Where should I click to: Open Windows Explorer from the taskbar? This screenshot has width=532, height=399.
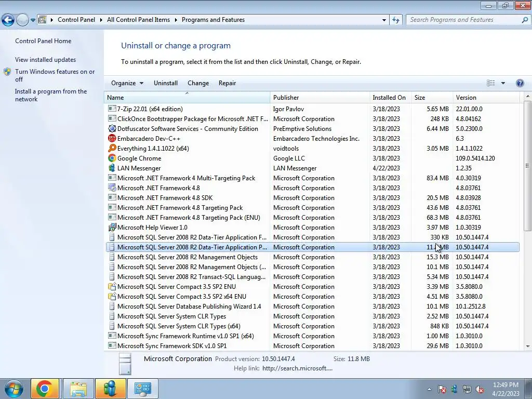click(x=78, y=389)
